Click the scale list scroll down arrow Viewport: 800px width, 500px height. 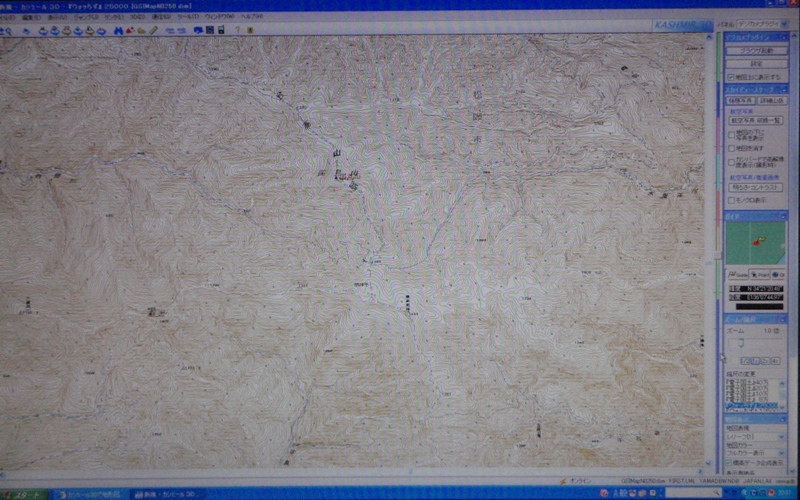point(783,407)
